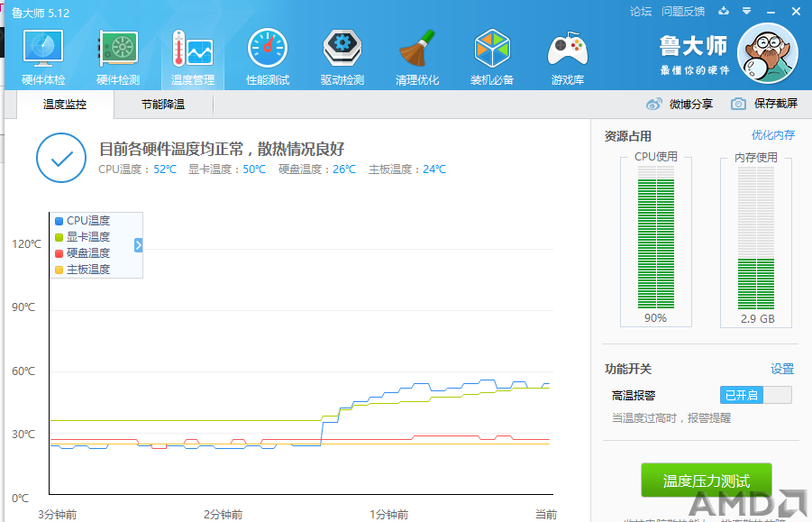Collapse the chart legend with arrow
This screenshot has height=522, width=812.
point(138,245)
